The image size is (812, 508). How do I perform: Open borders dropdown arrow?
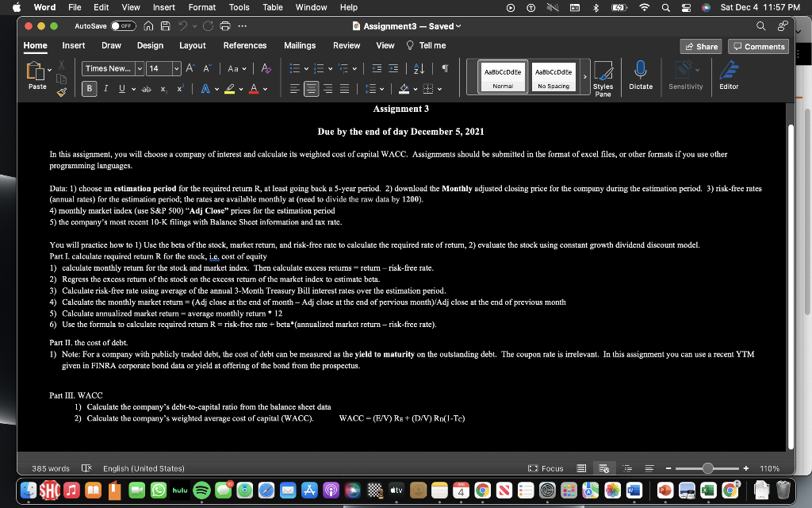coord(439,89)
